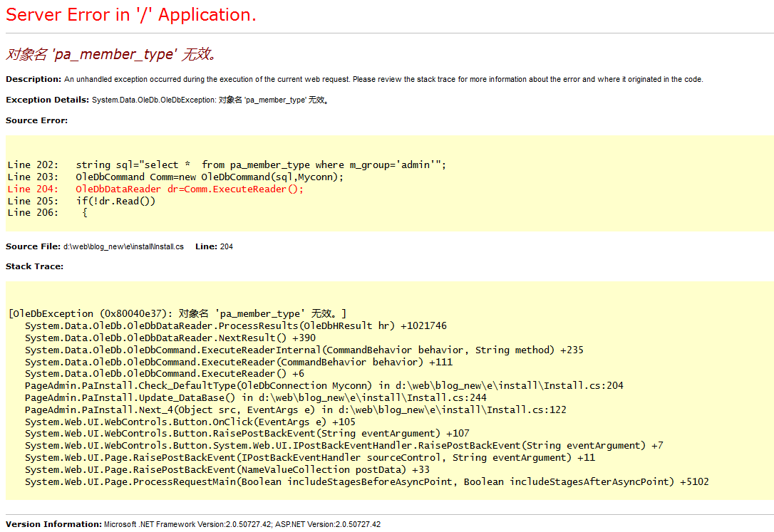Click the 'Server Error in '/' Application.' heading

[131, 15]
